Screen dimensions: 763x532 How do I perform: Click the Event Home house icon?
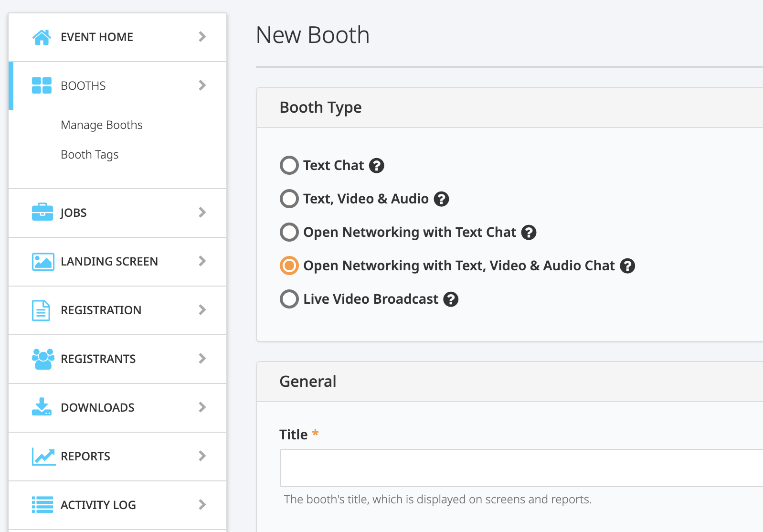[x=42, y=37]
